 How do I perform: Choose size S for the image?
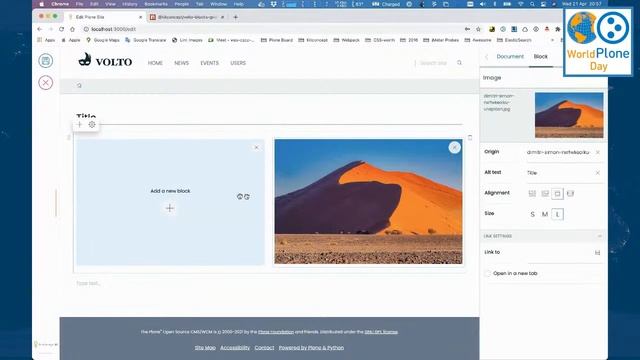[532, 214]
